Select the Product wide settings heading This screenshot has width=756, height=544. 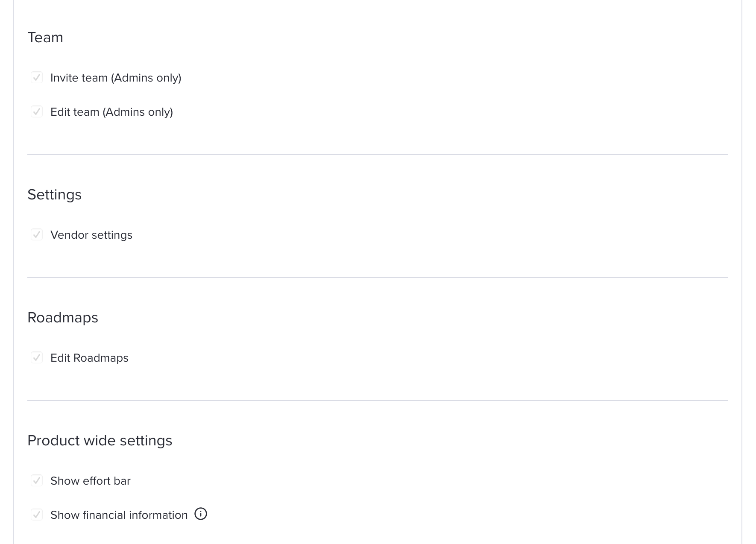pyautogui.click(x=100, y=441)
